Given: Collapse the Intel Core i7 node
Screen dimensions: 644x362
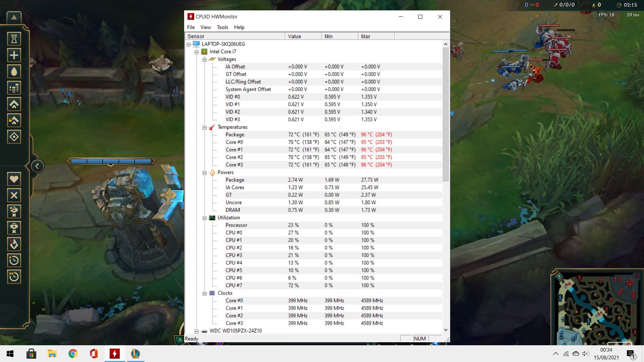Looking at the screenshot, I should coord(197,52).
